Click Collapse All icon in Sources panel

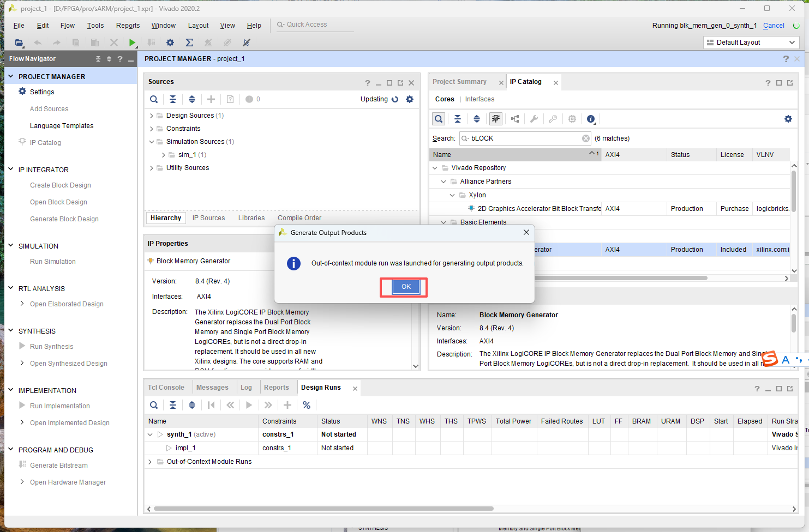click(x=173, y=99)
